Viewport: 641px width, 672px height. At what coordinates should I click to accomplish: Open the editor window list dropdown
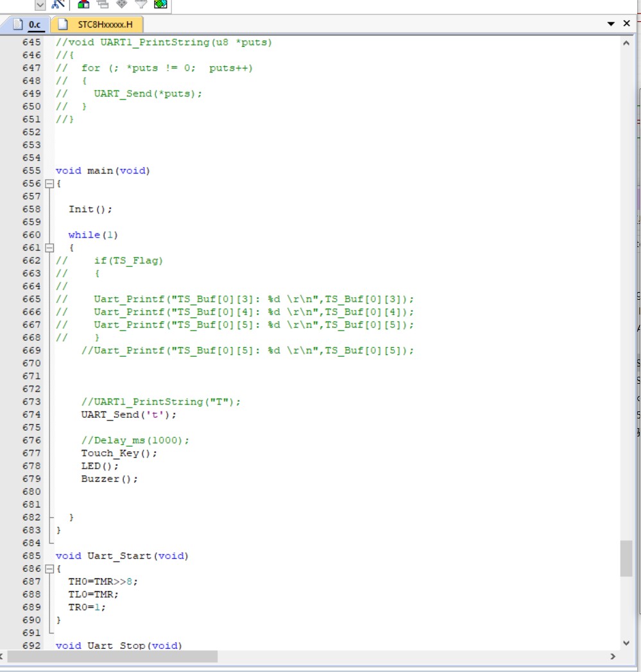click(x=611, y=24)
